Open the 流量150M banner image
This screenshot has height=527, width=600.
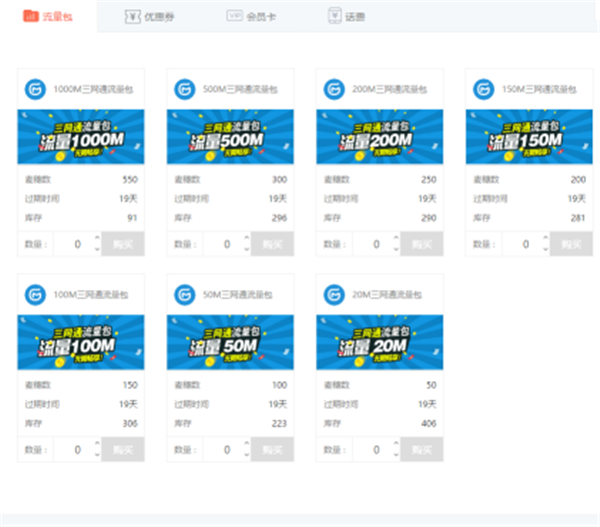tap(529, 137)
